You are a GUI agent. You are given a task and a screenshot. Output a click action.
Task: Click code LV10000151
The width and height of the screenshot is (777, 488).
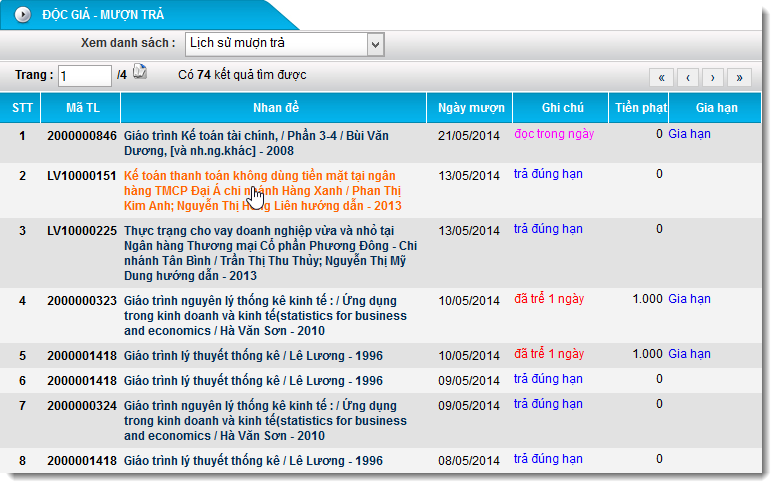[x=82, y=176]
